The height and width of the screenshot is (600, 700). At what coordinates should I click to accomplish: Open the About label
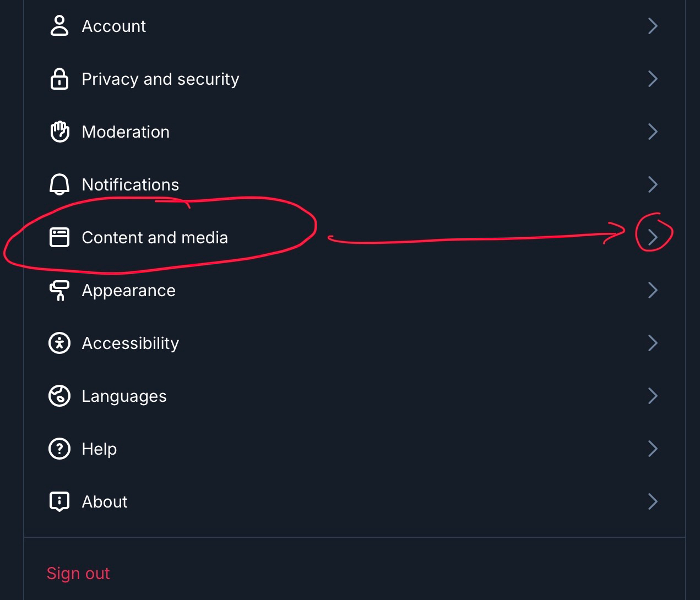105,502
